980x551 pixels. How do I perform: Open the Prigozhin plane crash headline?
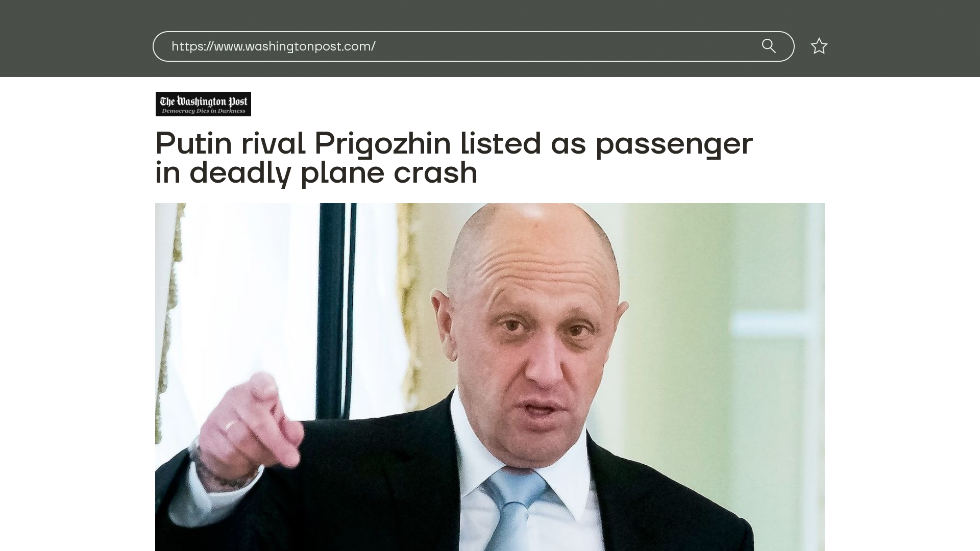point(454,158)
